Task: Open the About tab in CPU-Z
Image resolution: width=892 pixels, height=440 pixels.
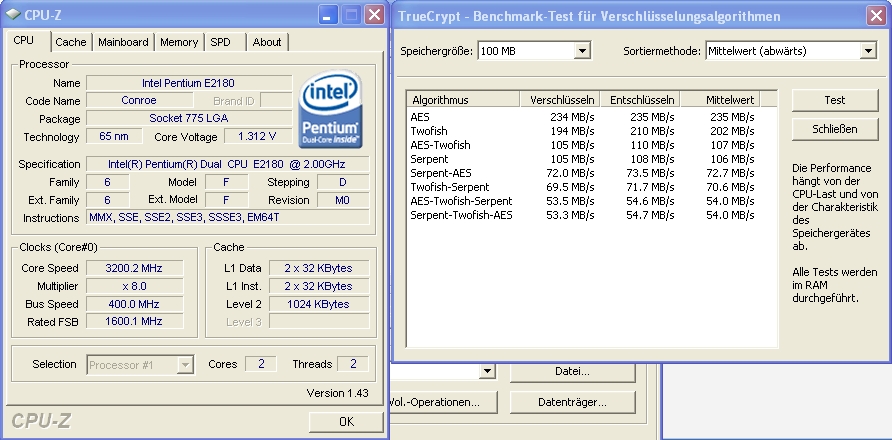Action: 267,42
